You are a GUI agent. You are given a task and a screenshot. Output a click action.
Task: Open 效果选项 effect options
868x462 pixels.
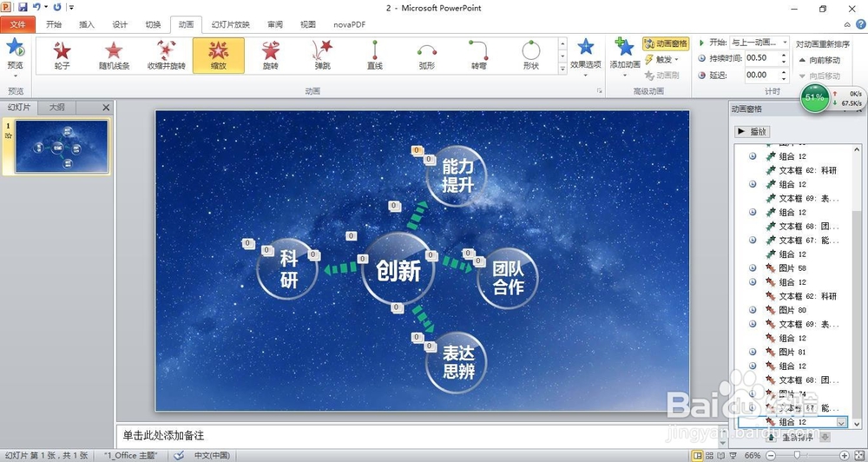tap(586, 57)
